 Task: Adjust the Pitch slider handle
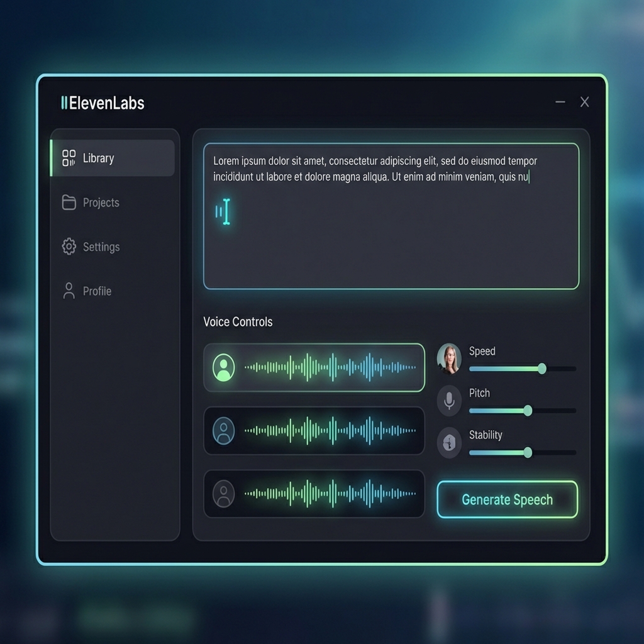point(528,410)
